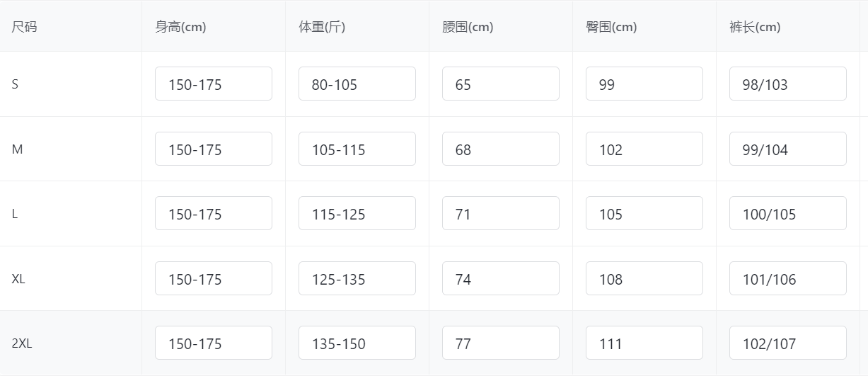Focus the pants length input 102/107
The height and width of the screenshot is (376, 868).
[787, 343]
